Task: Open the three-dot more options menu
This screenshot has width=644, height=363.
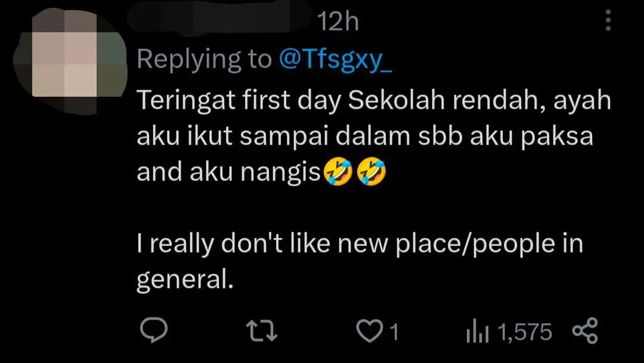Action: (608, 22)
